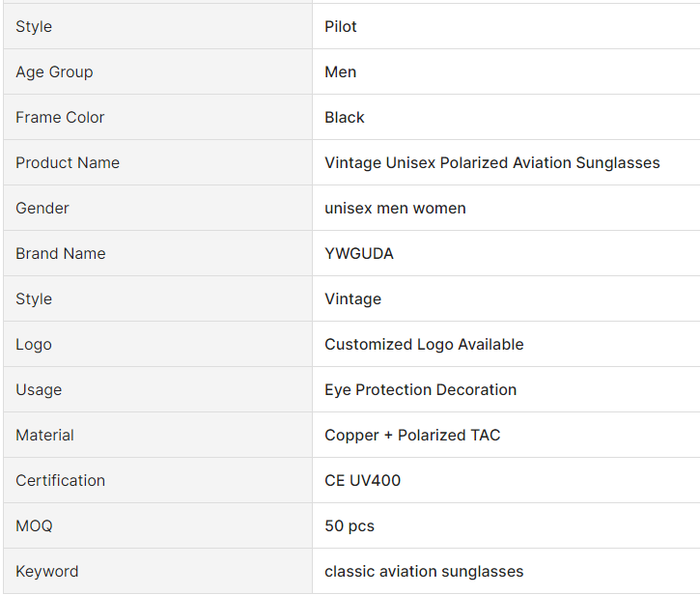Viewport: 700px width, 595px height.
Task: Select the Gender label cell
Action: (42, 209)
